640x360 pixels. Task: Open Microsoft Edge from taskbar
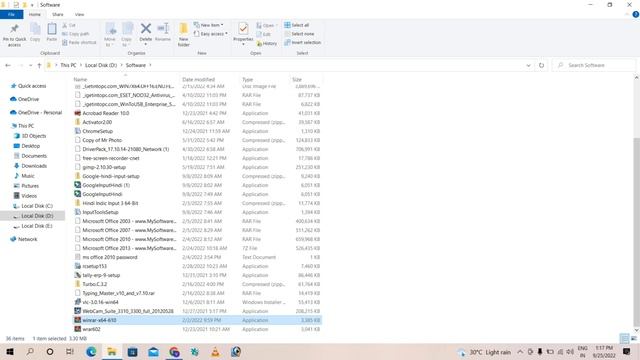point(91,351)
